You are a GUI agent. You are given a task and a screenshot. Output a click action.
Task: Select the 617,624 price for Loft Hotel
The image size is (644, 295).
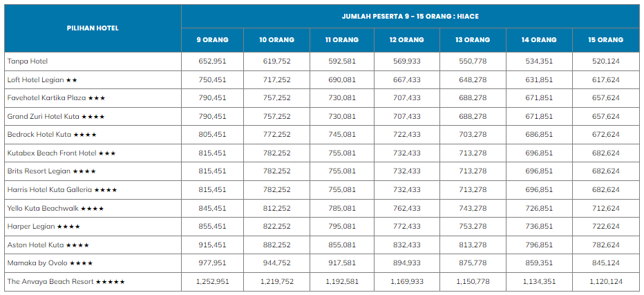pos(605,80)
